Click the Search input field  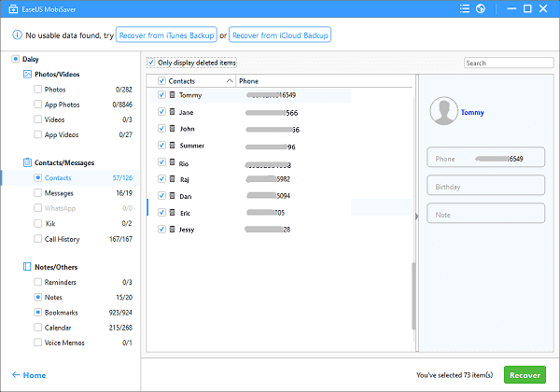(x=501, y=63)
